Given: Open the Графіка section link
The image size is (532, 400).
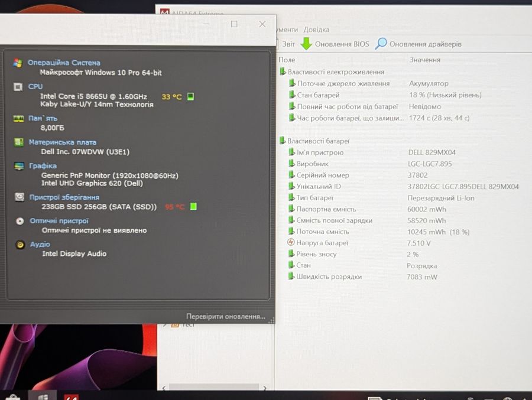Looking at the screenshot, I should [x=43, y=166].
